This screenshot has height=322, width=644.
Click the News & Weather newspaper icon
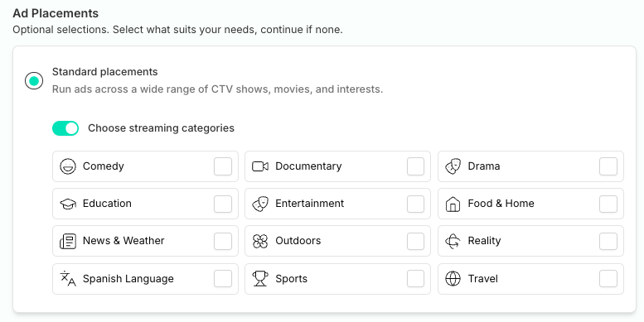coord(68,241)
